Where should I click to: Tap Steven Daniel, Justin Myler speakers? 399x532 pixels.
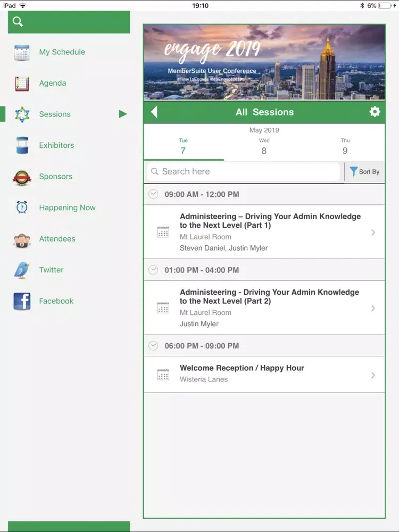(x=223, y=248)
